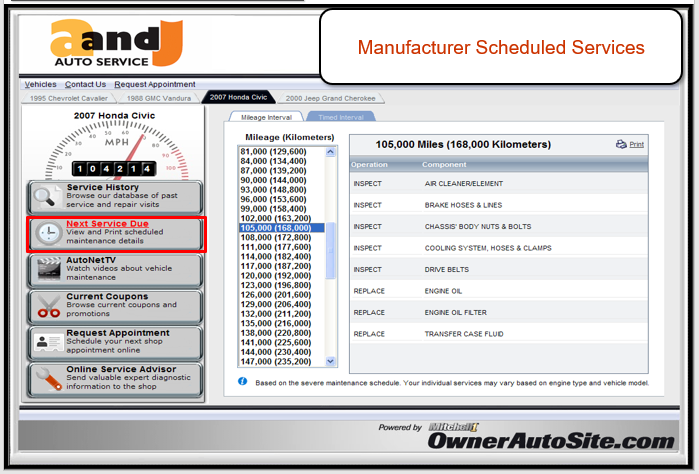This screenshot has width=699, height=474.
Task: Open the Service History heading
Action: (103, 187)
